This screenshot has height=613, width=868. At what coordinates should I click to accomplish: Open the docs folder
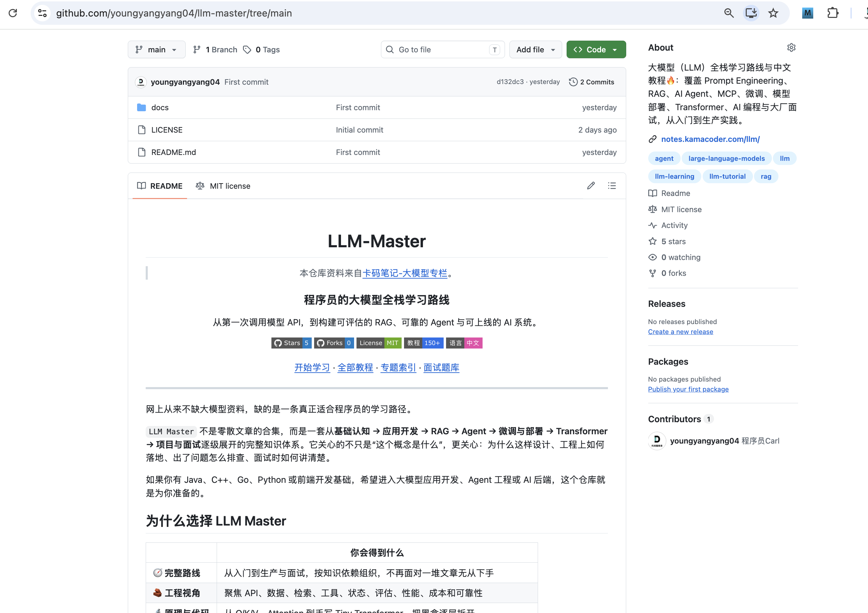160,107
